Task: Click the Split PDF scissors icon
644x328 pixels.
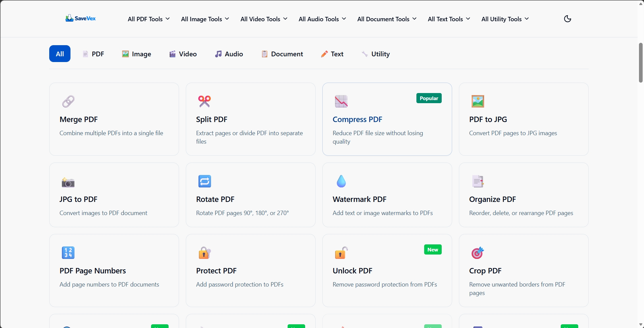Action: (x=205, y=101)
